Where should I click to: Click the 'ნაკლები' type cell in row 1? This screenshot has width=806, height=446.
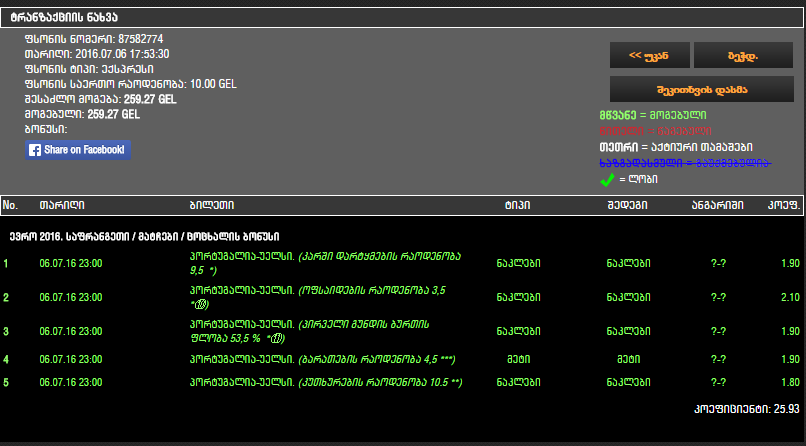point(519,264)
